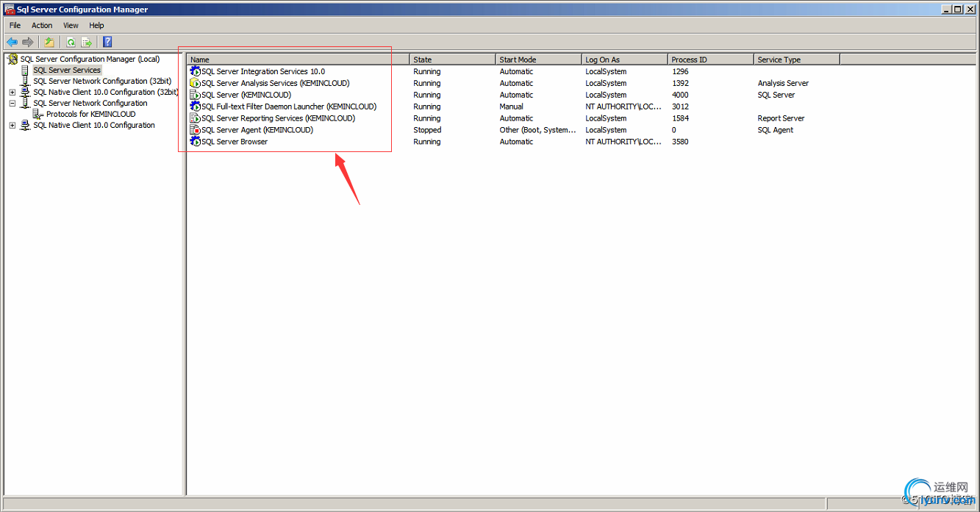This screenshot has width=980, height=512.
Task: Click the icon for SQL Server Network Configuration (32bit)
Action: [x=26, y=81]
